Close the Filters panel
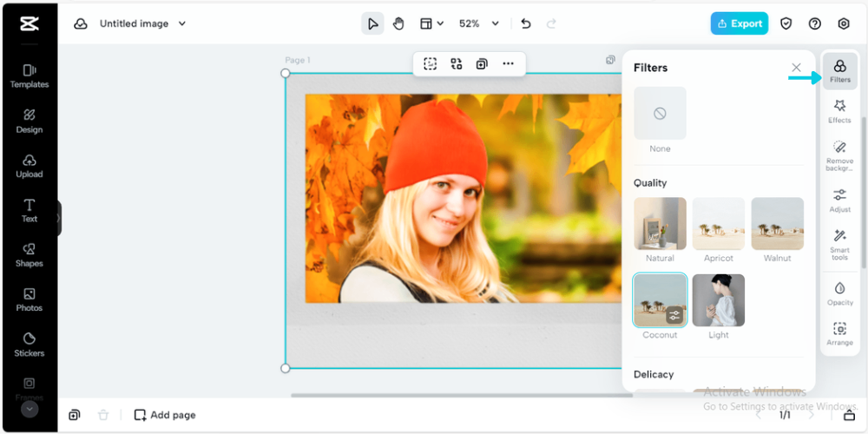 [796, 68]
